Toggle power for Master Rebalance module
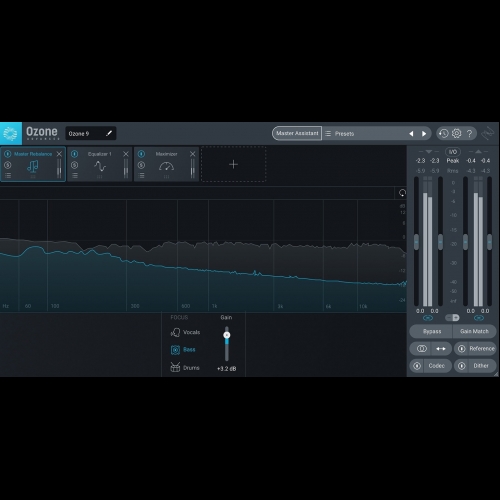This screenshot has height=500, width=500. click(8, 154)
